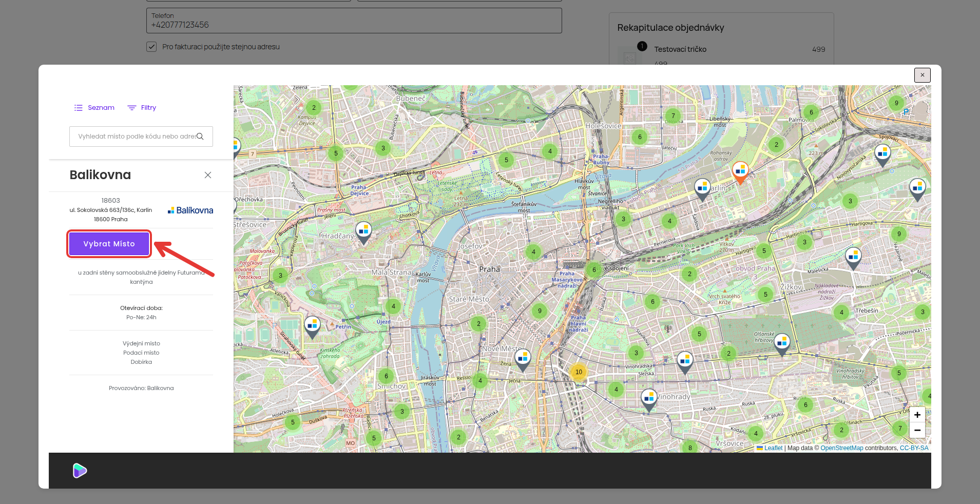This screenshot has width=980, height=504.
Task: Toggle same billing address checkbox
Action: pyautogui.click(x=151, y=47)
